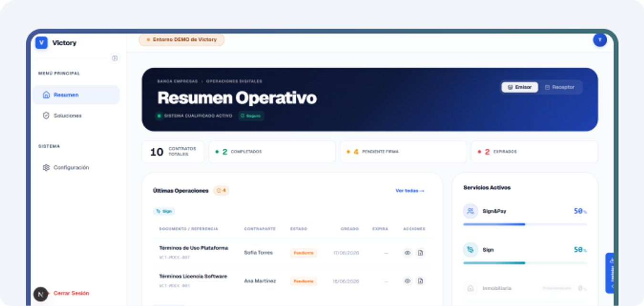The width and height of the screenshot is (644, 306).
Task: Click Documento / Referencia column header
Action: pyautogui.click(x=188, y=229)
